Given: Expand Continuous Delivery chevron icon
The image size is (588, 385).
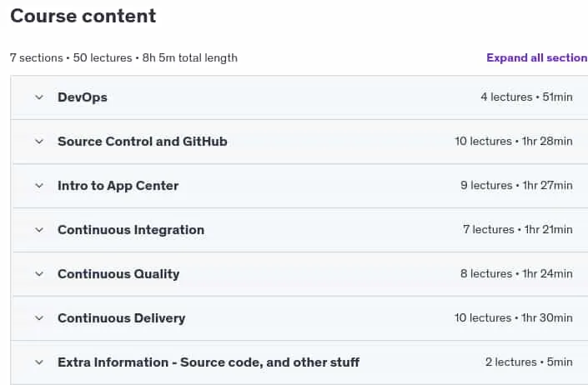Looking at the screenshot, I should click(x=39, y=318).
